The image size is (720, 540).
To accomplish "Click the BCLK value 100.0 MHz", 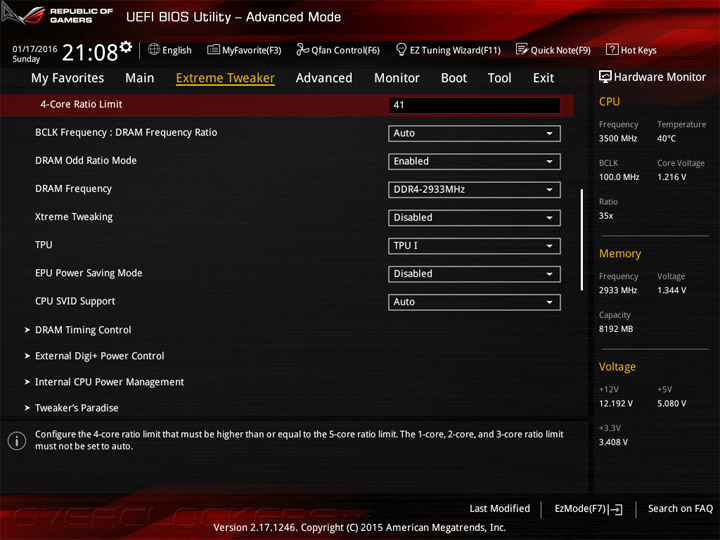I will click(619, 177).
